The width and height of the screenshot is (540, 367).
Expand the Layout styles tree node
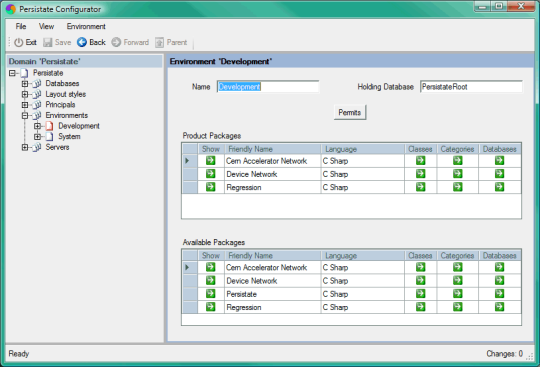(25, 94)
